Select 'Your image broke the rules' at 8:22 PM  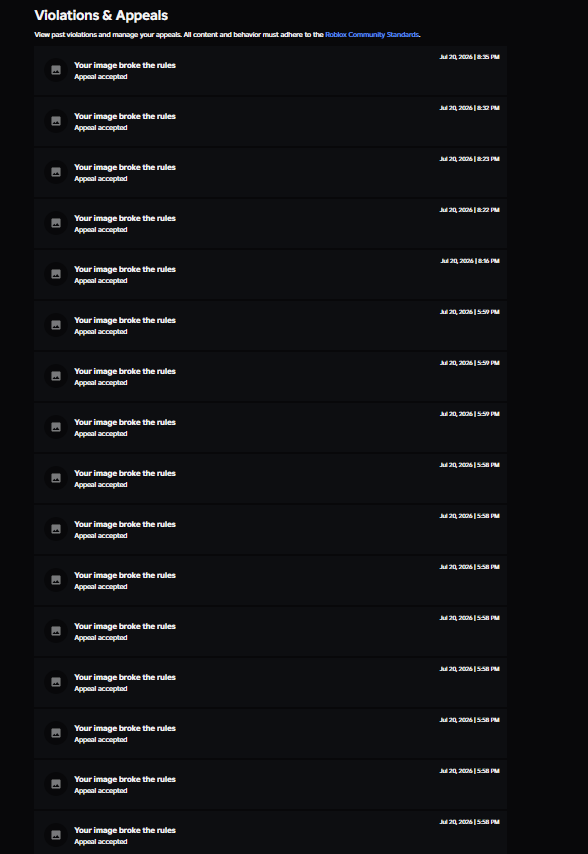[x=125, y=218]
